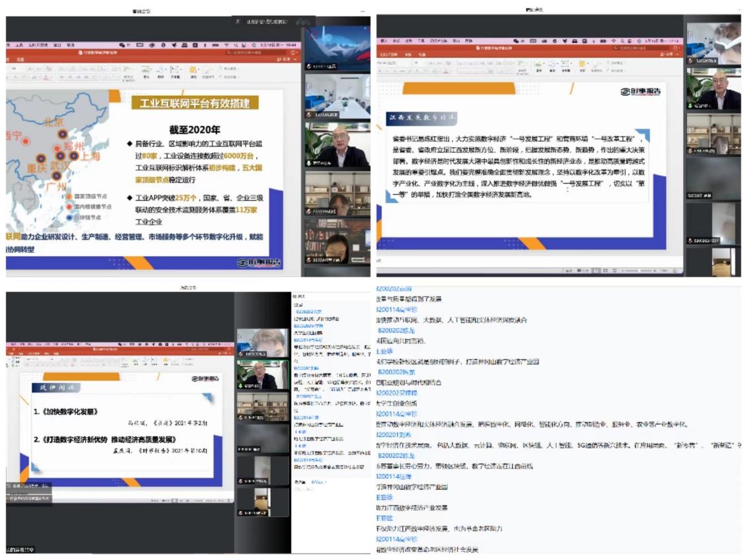This screenshot has height=560, width=747.
Task: Click WeChat menu bar icon in top-right window
Action: (516, 41)
